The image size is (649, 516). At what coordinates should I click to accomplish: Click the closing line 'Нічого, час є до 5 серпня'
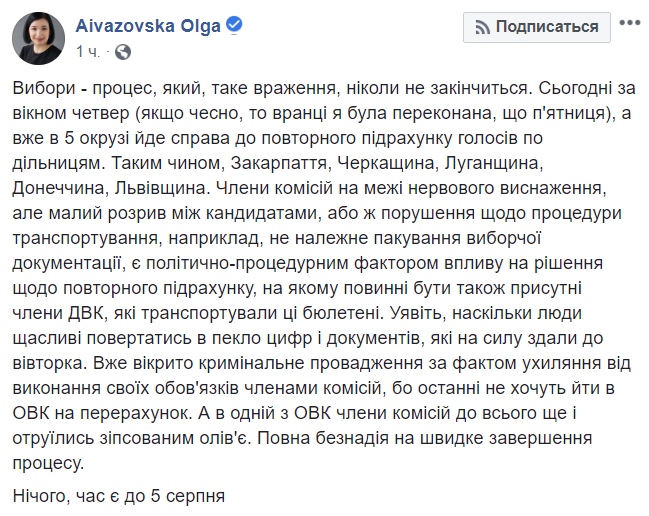[119, 496]
